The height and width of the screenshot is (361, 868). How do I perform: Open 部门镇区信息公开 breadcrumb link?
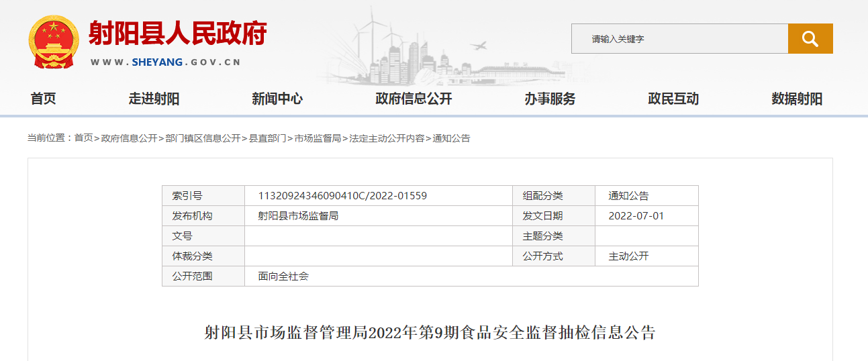click(203, 138)
